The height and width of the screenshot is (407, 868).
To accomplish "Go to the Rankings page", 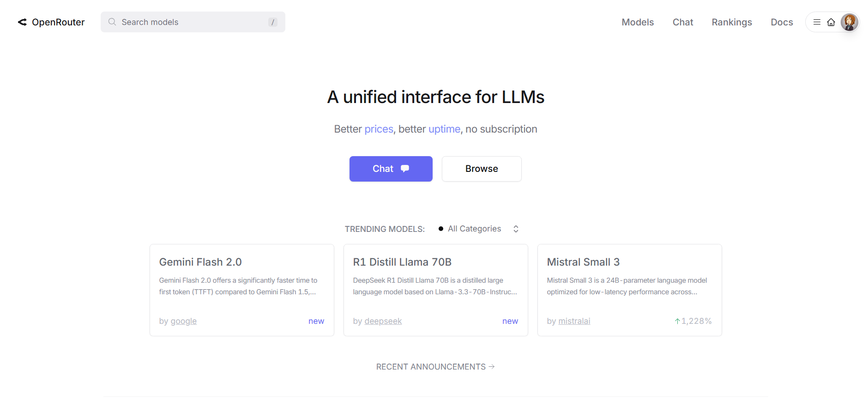I will coord(732,22).
